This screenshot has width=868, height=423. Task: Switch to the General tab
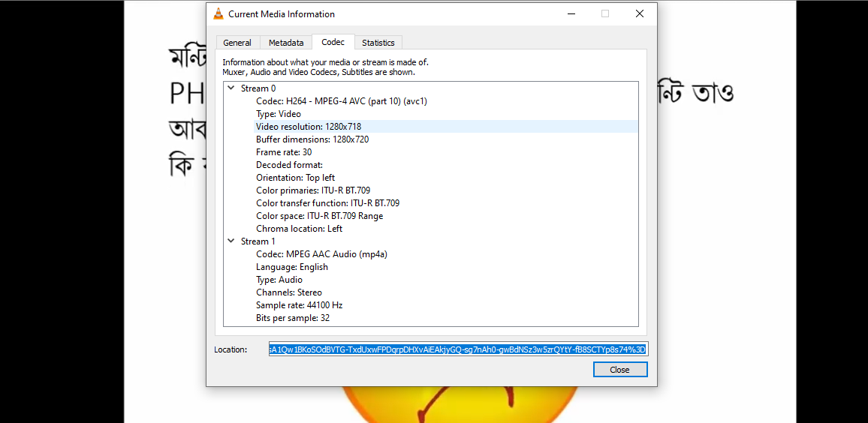[x=237, y=43]
